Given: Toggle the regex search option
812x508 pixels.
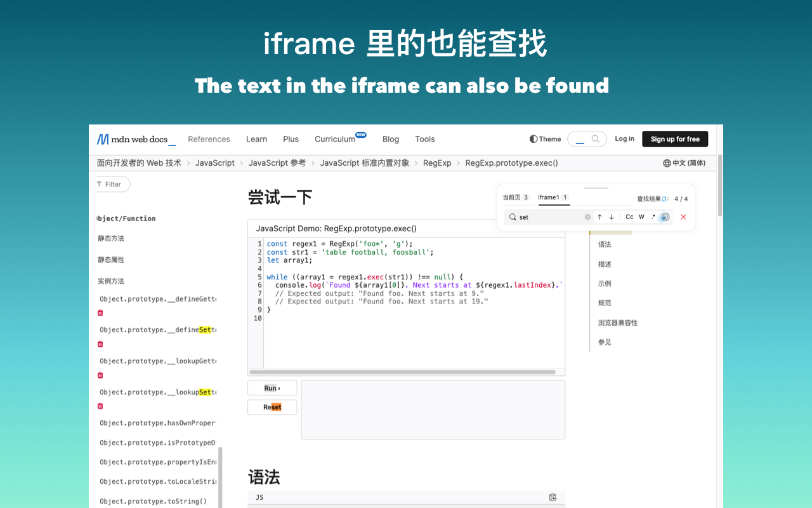Looking at the screenshot, I should point(653,217).
